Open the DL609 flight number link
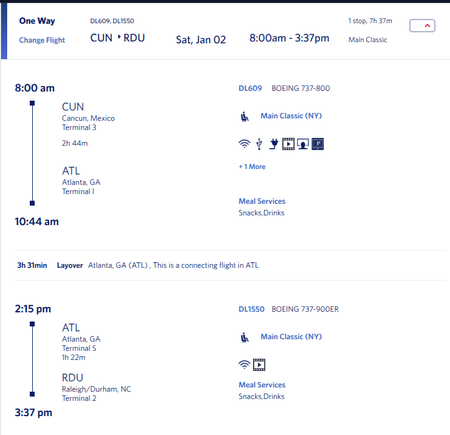Screen dimensions: 450x435 250,88
